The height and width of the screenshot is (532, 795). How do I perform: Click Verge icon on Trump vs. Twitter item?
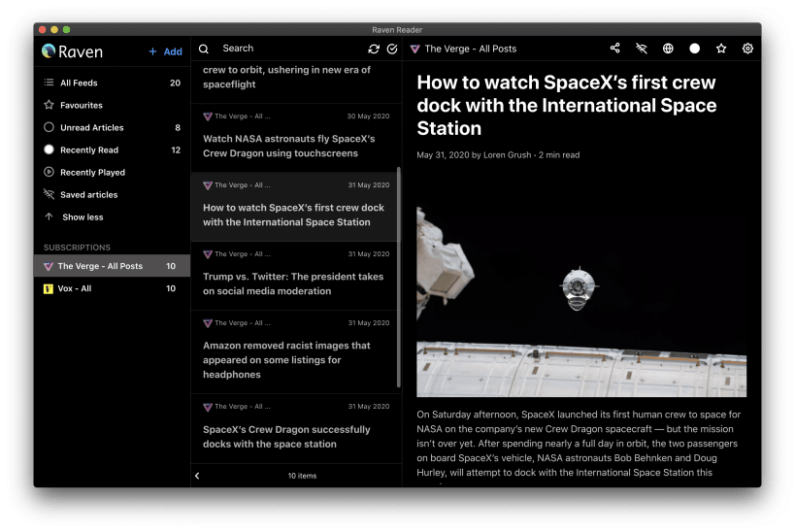pyautogui.click(x=208, y=254)
